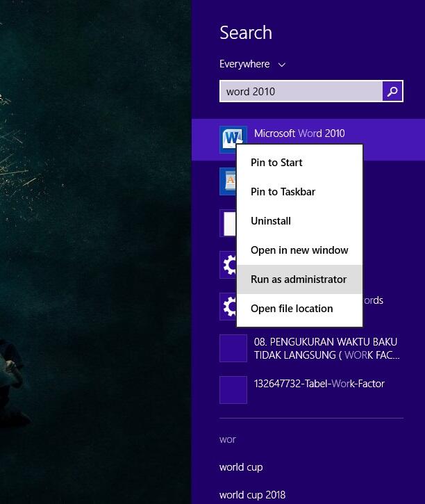Click the document icon with orange A
Viewport: 425px width, 504px height.
tap(228, 181)
